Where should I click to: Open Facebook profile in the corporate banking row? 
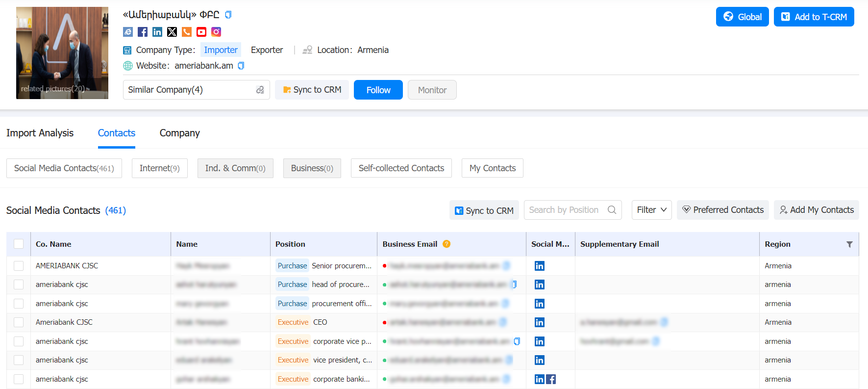(x=551, y=379)
